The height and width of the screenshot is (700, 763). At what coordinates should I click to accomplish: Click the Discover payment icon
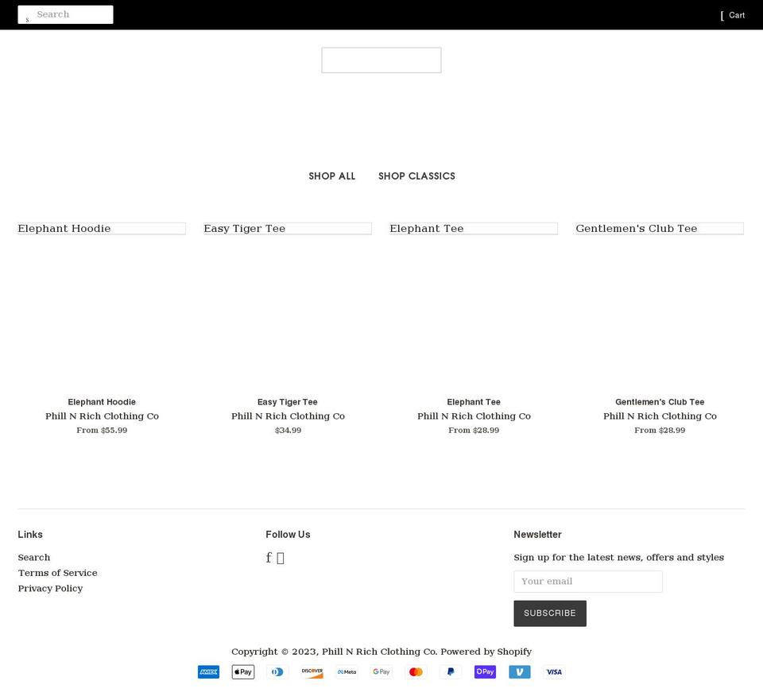click(x=312, y=671)
